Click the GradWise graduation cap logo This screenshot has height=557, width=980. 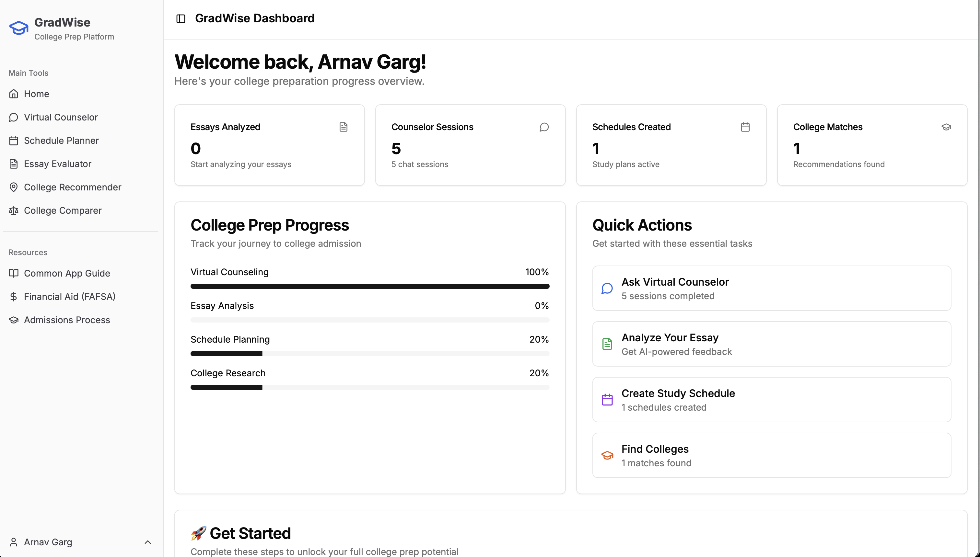click(x=19, y=28)
